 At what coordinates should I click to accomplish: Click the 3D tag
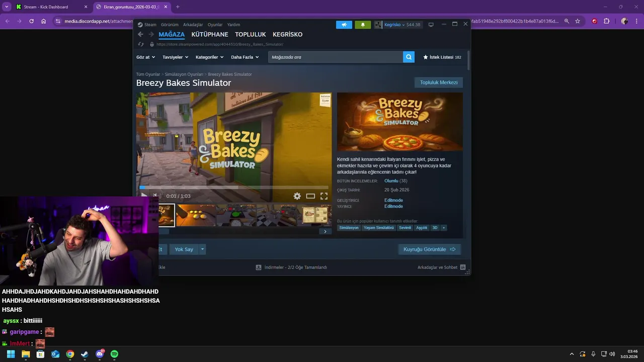click(435, 228)
